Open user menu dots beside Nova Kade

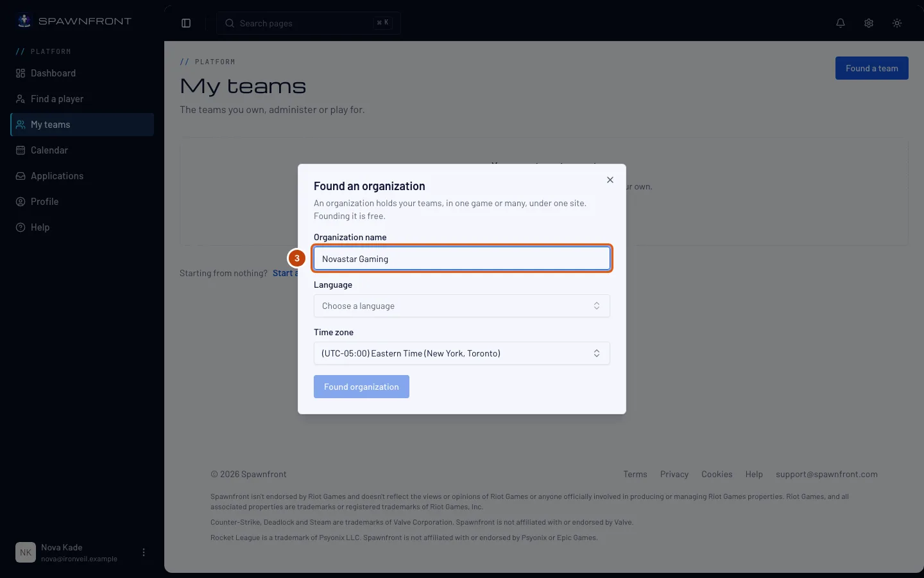[144, 552]
